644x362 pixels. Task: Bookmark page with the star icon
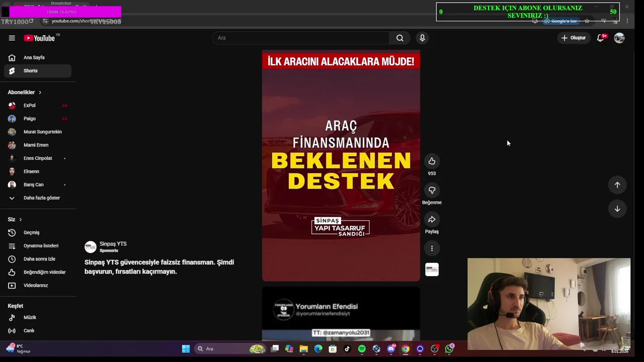587,21
